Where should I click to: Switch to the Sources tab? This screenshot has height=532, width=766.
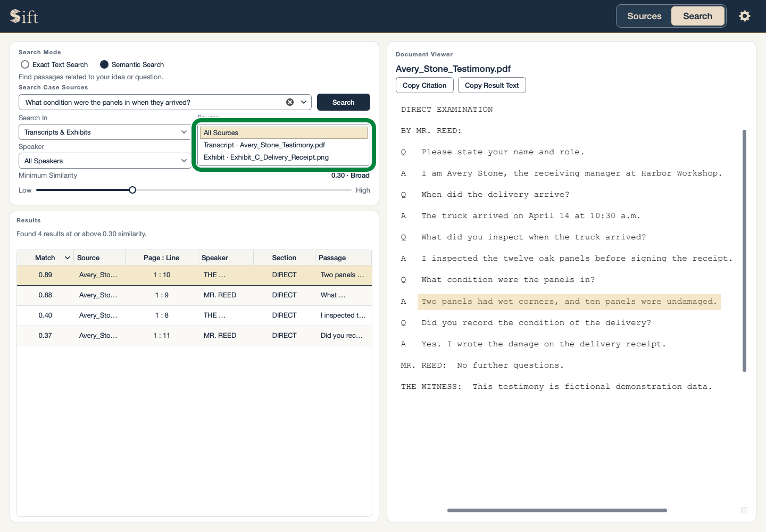644,16
